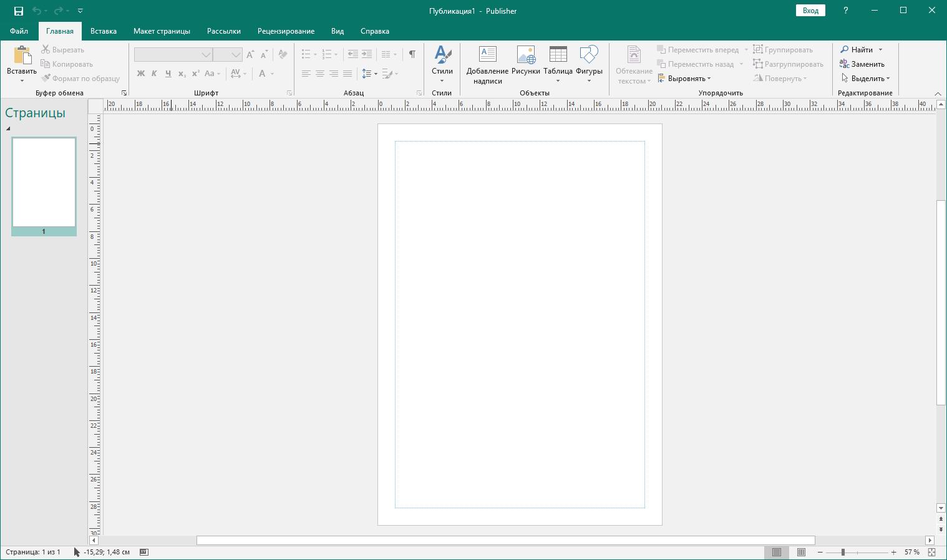Click the Найти search icon
947x560 pixels.
coord(845,50)
